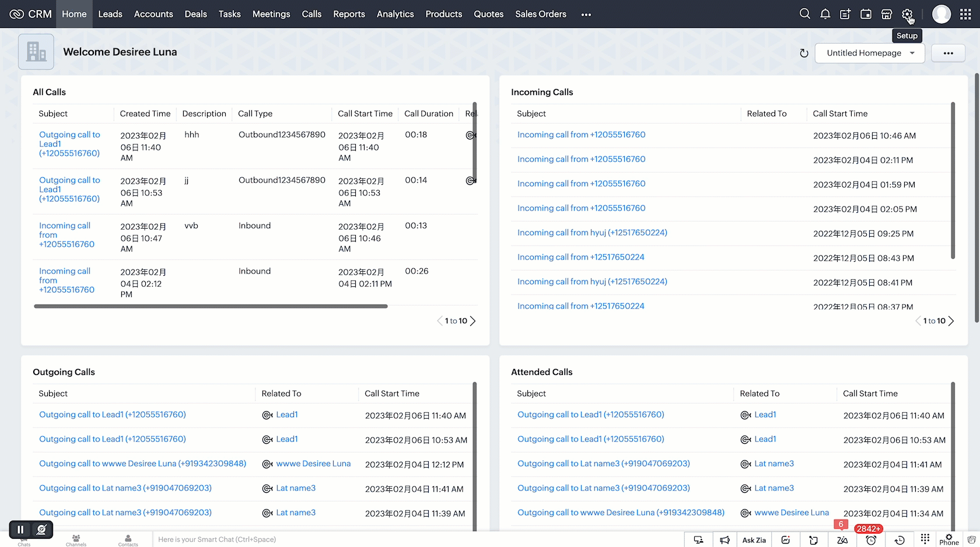Switch to the Leads tab
The height and width of the screenshot is (547, 980).
[x=110, y=14]
